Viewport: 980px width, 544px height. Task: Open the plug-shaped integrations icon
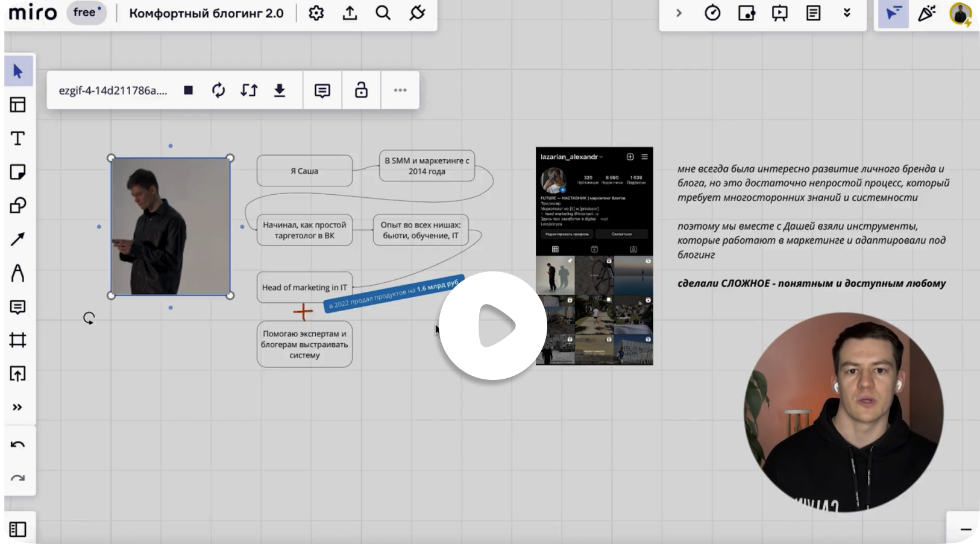click(417, 13)
